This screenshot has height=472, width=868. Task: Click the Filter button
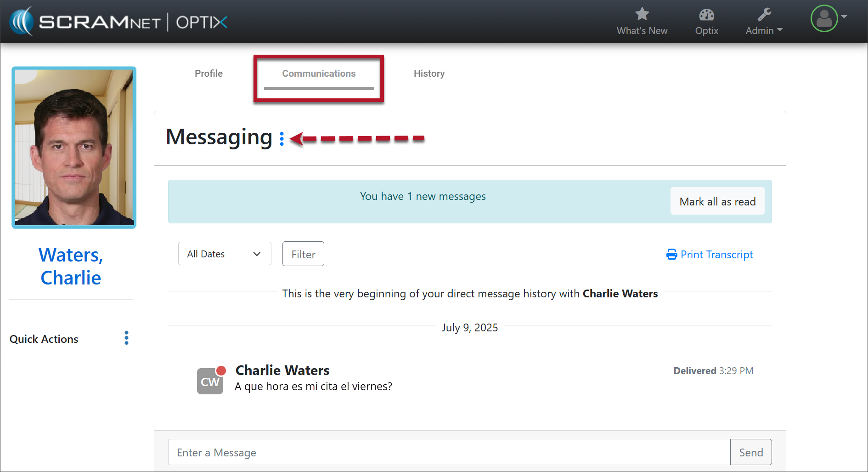click(303, 254)
